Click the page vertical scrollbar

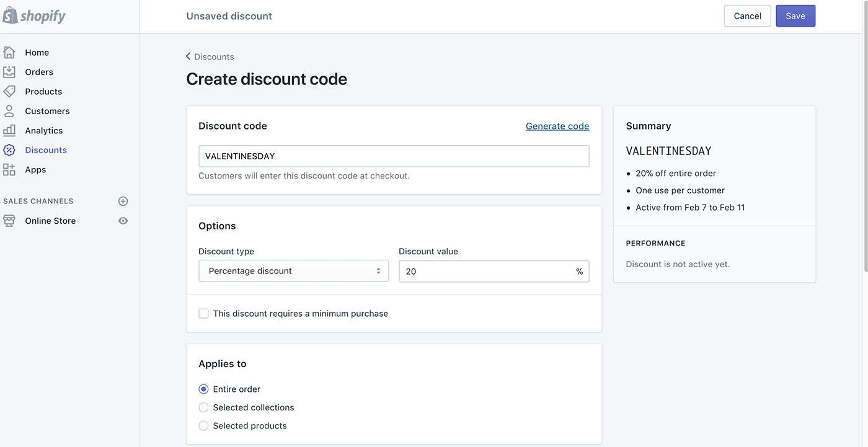[864, 136]
